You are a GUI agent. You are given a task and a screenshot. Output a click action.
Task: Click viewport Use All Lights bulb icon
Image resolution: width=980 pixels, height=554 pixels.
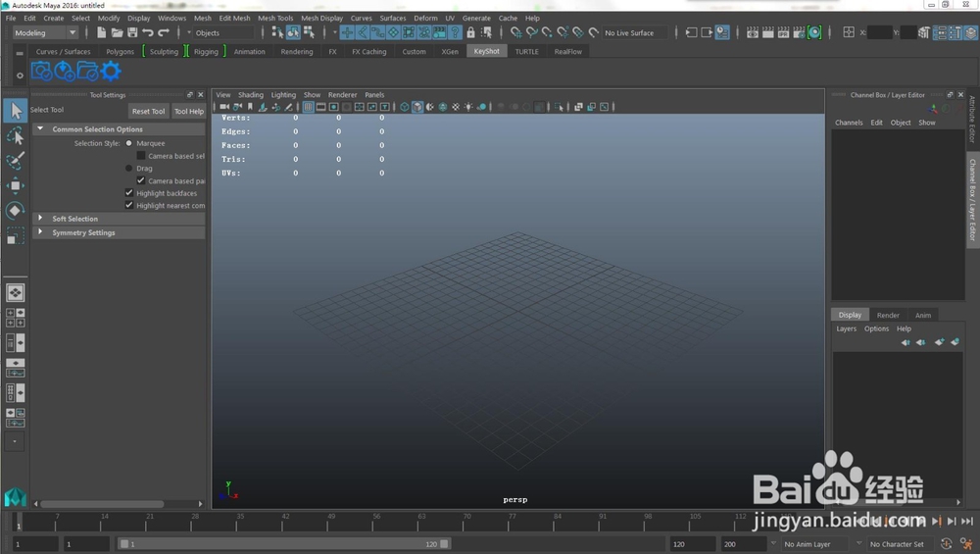(x=468, y=107)
